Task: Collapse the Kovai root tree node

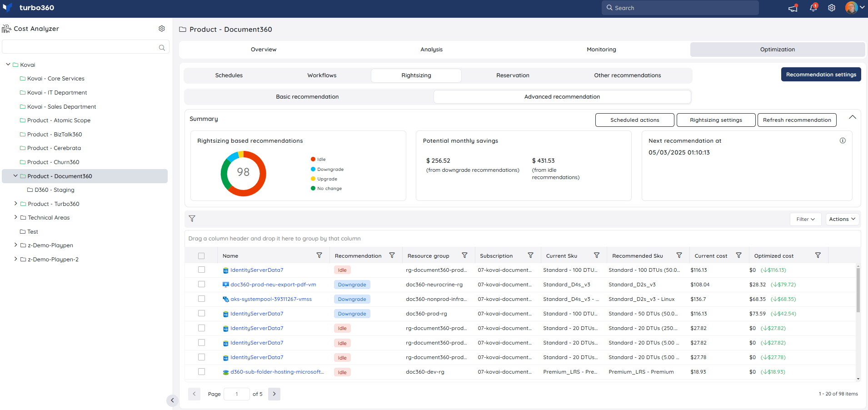Action: (x=8, y=65)
